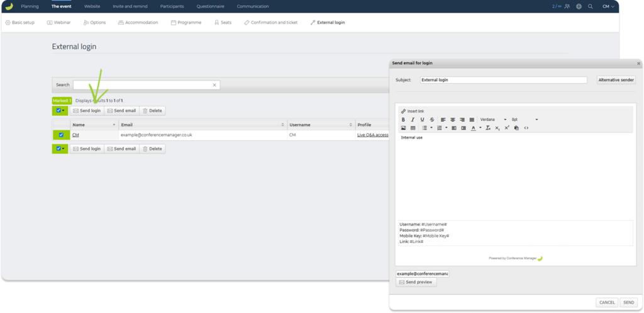Apply italic formatting in email editor
Screen dimensions: 644x313
point(413,120)
